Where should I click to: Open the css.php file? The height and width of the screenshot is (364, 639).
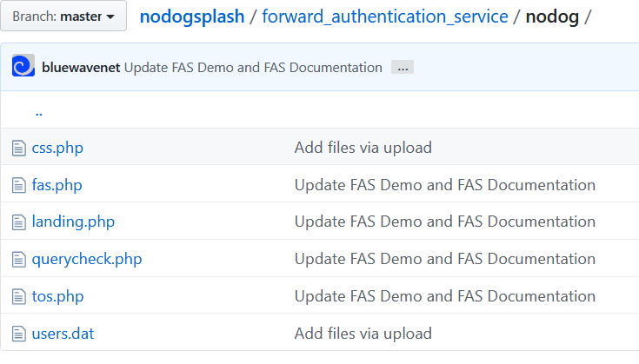(57, 148)
